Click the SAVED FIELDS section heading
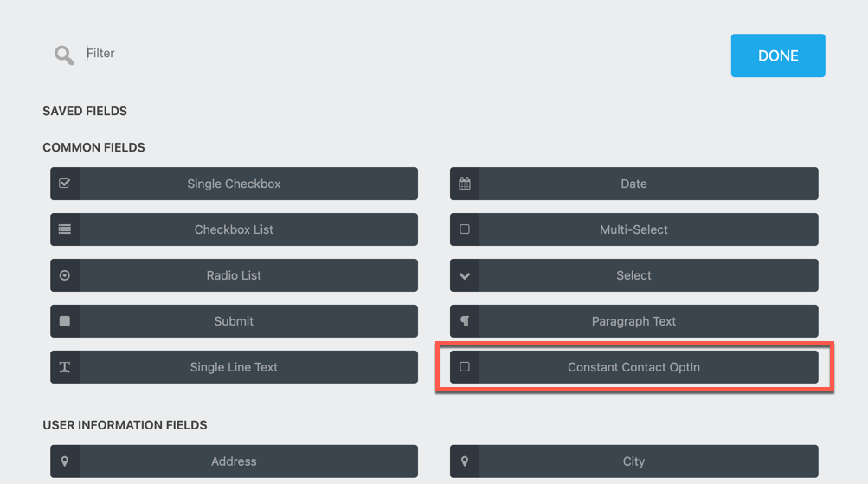The width and height of the screenshot is (868, 484). (x=85, y=111)
